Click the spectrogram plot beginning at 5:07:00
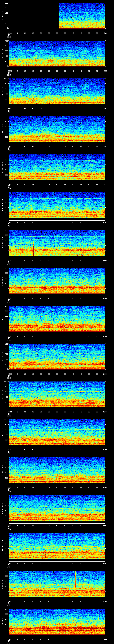Screen dimensions: 114x644 (57, 129)
